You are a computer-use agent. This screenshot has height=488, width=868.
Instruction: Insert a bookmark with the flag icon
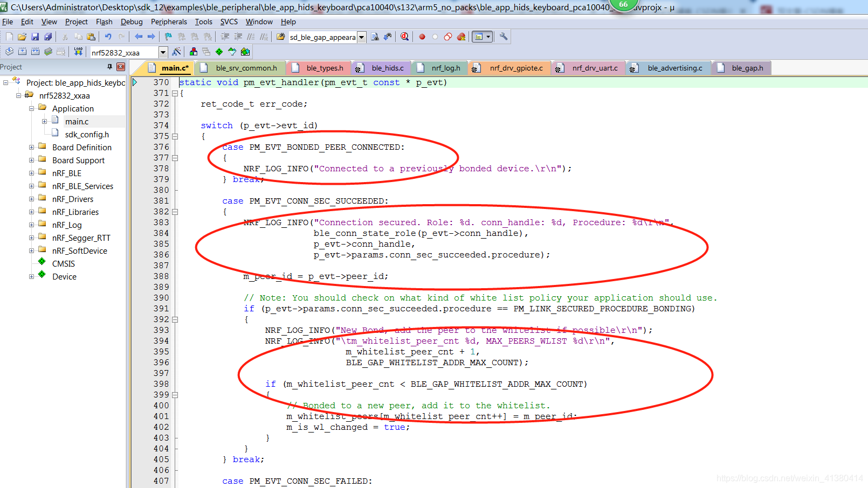168,37
